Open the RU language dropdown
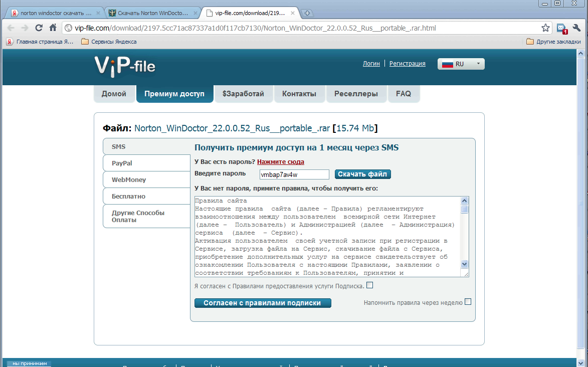The width and height of the screenshot is (588, 367). click(x=461, y=64)
